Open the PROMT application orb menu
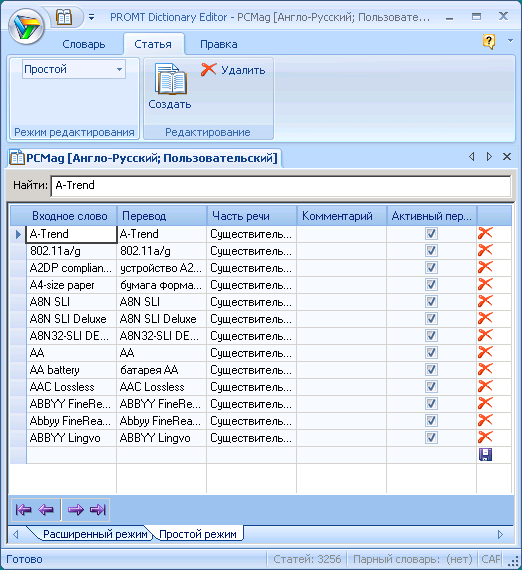This screenshot has height=570, width=522. pos(26,26)
